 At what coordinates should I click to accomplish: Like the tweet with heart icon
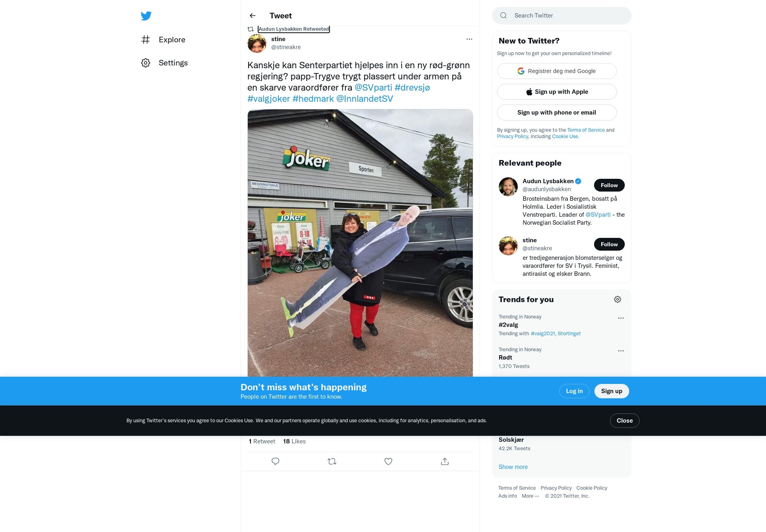pos(388,461)
